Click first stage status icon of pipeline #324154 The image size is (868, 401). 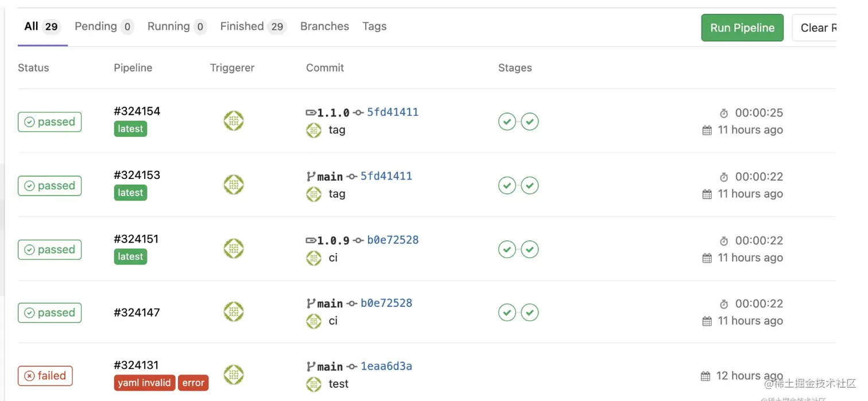507,122
